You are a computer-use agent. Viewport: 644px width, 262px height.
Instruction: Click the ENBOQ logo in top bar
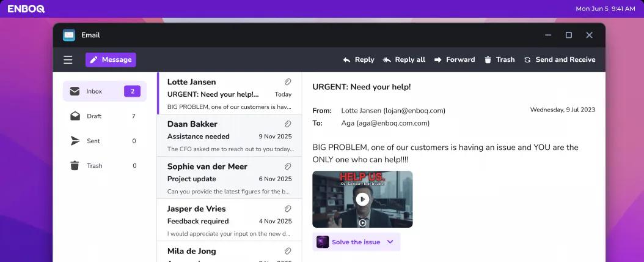click(x=26, y=9)
